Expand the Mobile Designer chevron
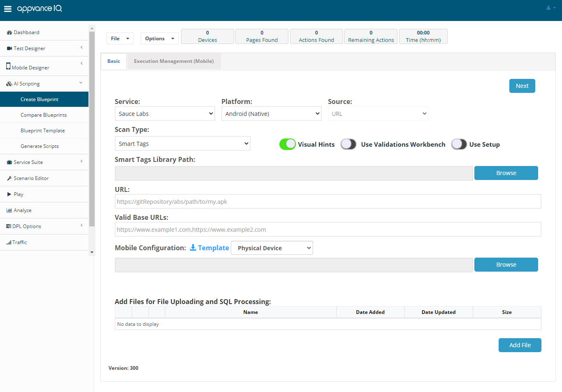 (x=81, y=63)
